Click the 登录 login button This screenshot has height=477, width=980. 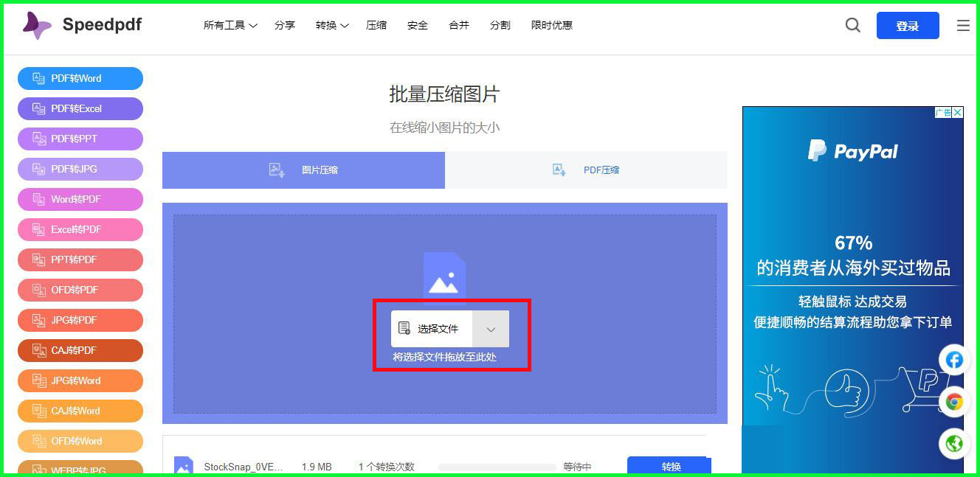(x=908, y=24)
